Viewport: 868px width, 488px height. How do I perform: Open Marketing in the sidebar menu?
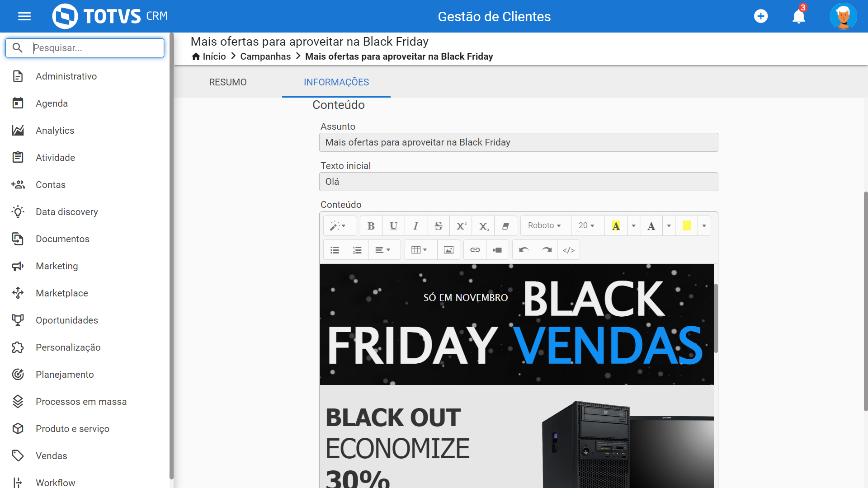[57, 266]
